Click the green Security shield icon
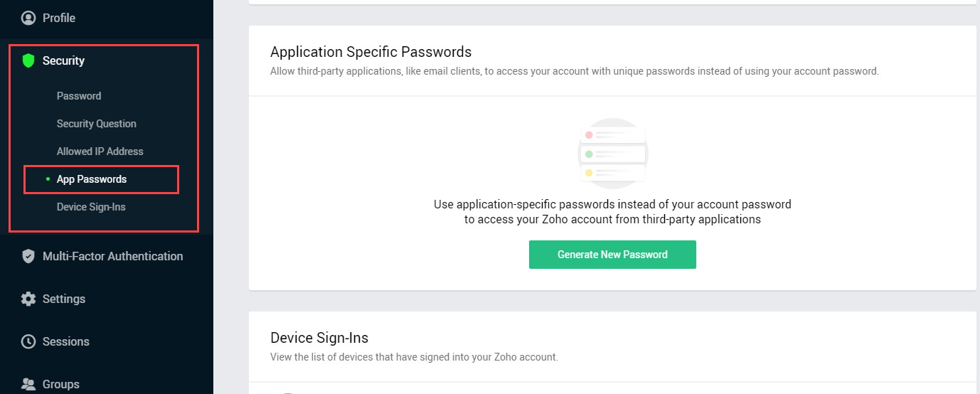This screenshot has width=980, height=394. click(28, 60)
